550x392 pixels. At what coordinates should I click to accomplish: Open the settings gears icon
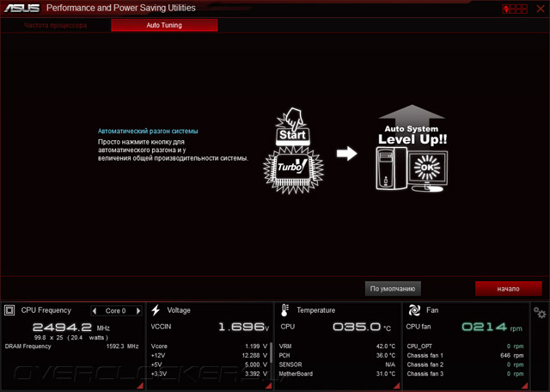tap(540, 312)
